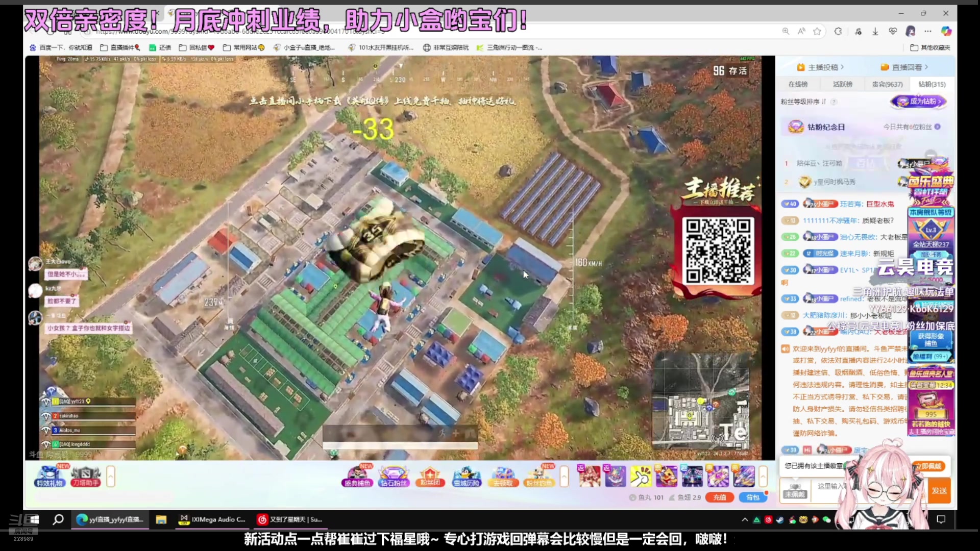Add page to favorites star icon
The height and width of the screenshot is (551, 980).
tap(817, 31)
